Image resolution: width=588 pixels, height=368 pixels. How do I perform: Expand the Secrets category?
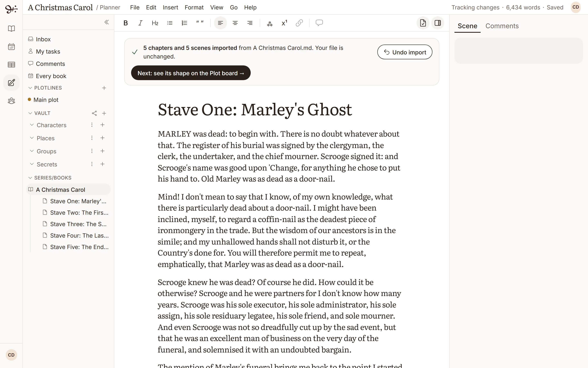[x=32, y=164]
